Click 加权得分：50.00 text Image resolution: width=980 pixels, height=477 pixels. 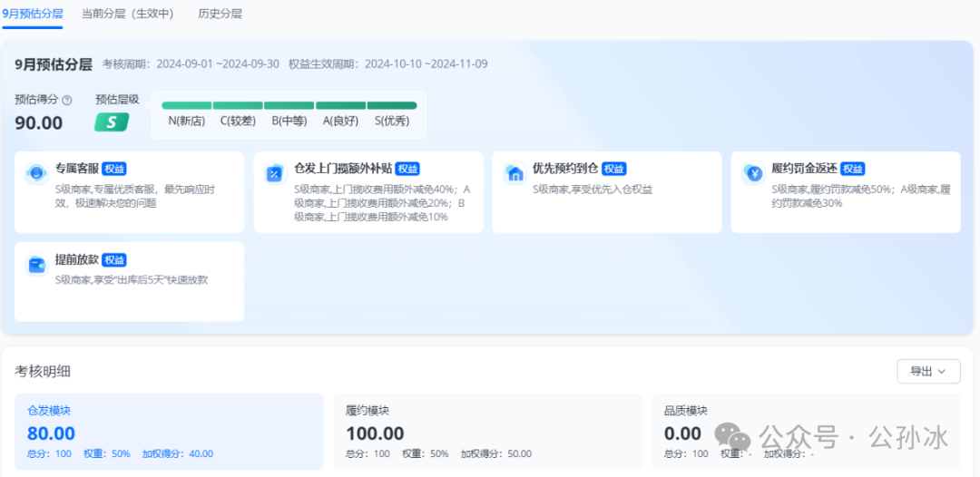pos(496,454)
